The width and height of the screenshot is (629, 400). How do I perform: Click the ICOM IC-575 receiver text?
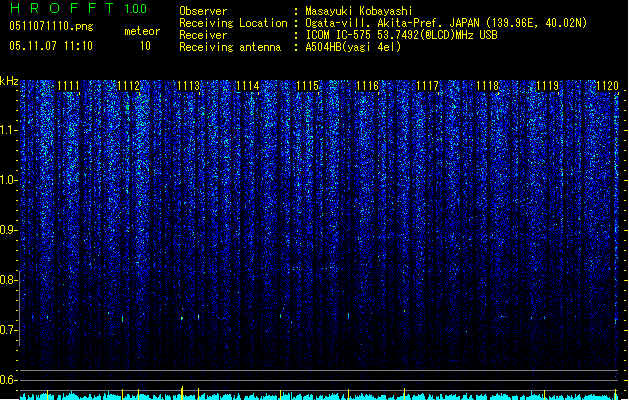pyautogui.click(x=401, y=35)
